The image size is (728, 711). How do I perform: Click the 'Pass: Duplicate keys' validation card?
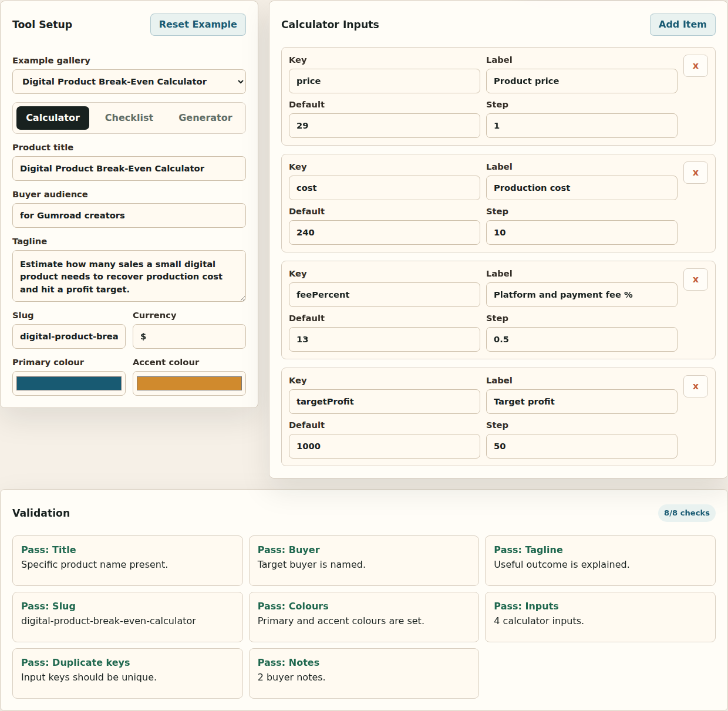127,673
